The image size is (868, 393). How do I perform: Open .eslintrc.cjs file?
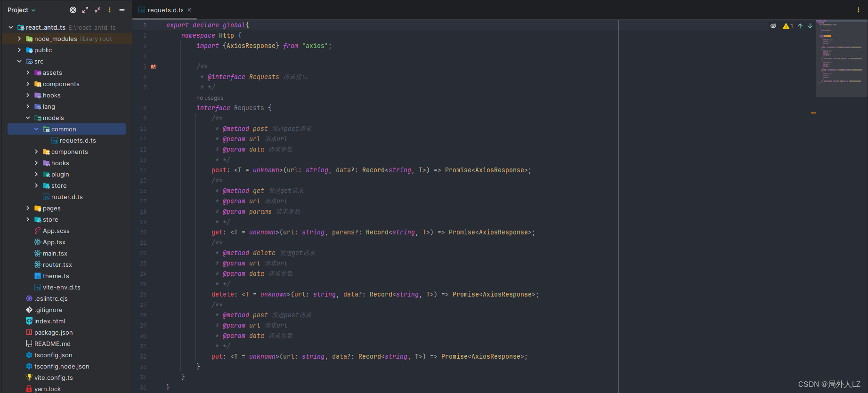(50, 298)
